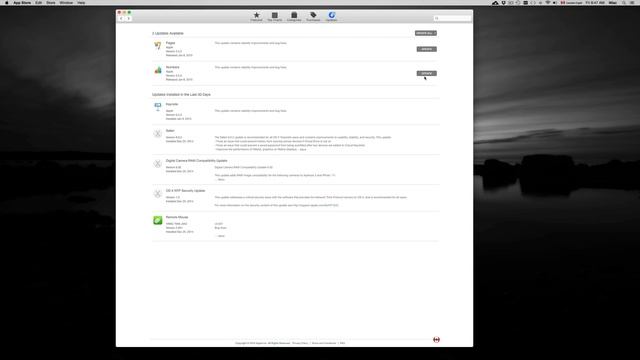Screen dimensions: 640x360
Task: Open the Top Charts tab
Action: (x=275, y=17)
